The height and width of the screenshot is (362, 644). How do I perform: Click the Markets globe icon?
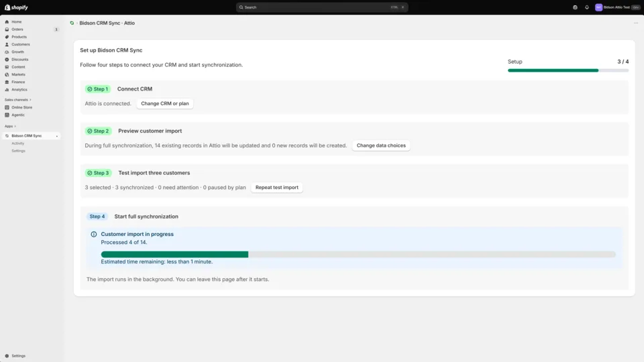pyautogui.click(x=7, y=74)
